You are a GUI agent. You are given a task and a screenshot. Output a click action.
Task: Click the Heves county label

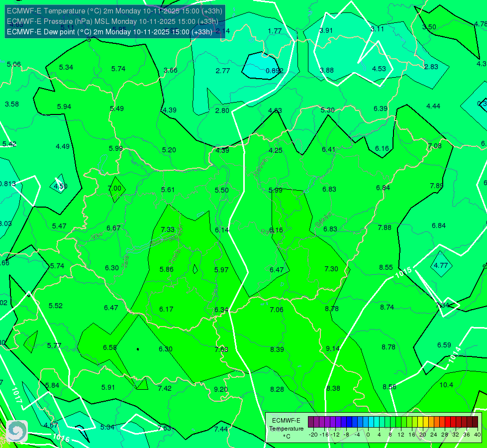click(x=260, y=167)
